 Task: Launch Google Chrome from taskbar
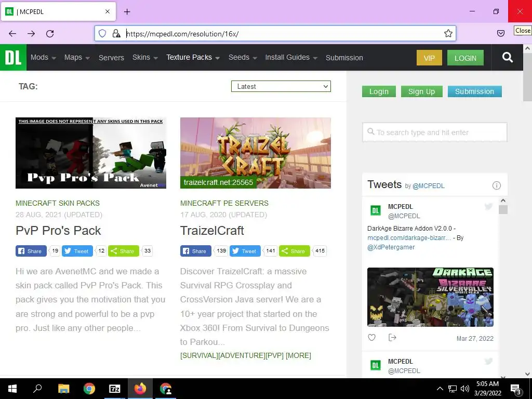click(x=89, y=389)
